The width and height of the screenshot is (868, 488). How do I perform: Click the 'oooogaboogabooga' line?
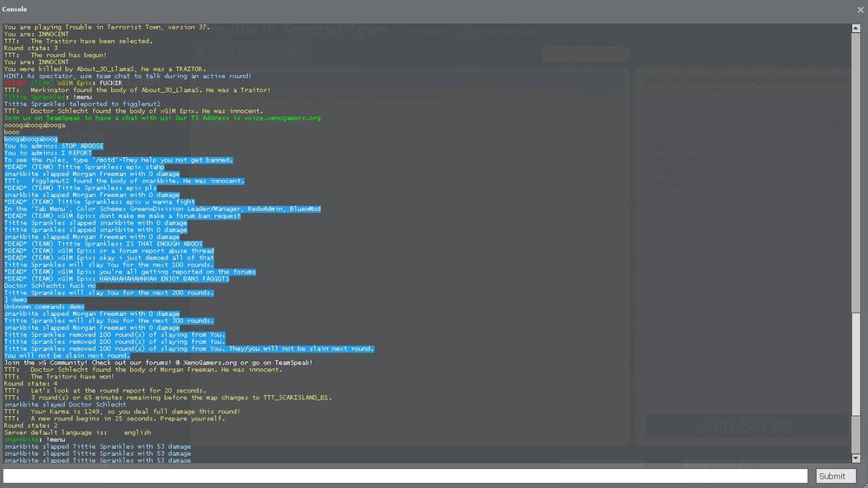click(x=35, y=125)
